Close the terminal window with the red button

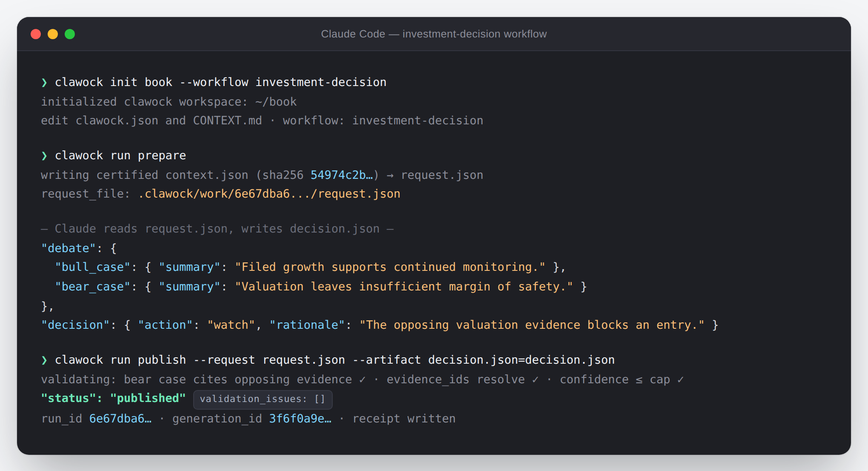coord(36,34)
